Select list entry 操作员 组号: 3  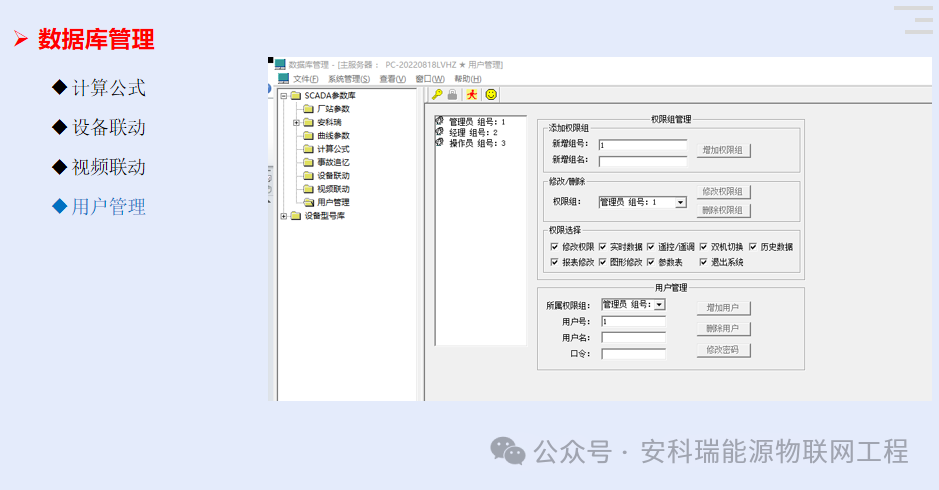[x=477, y=143]
